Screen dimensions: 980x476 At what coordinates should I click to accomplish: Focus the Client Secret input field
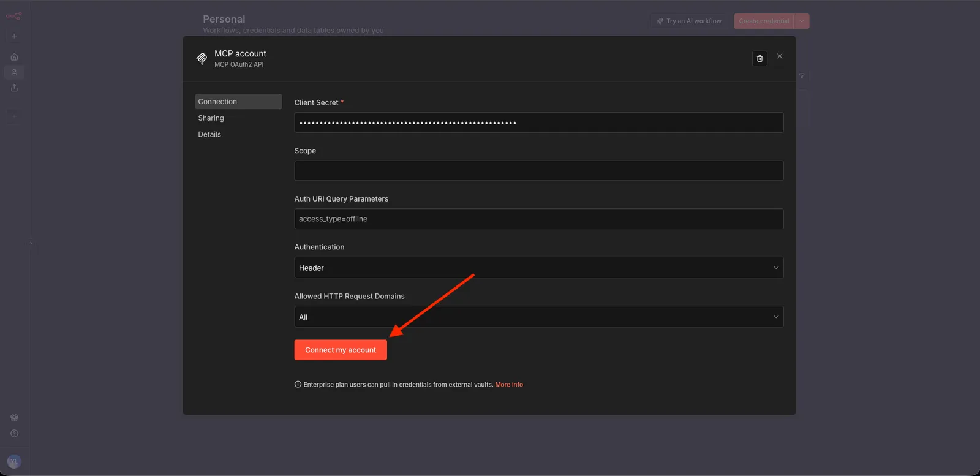click(539, 123)
